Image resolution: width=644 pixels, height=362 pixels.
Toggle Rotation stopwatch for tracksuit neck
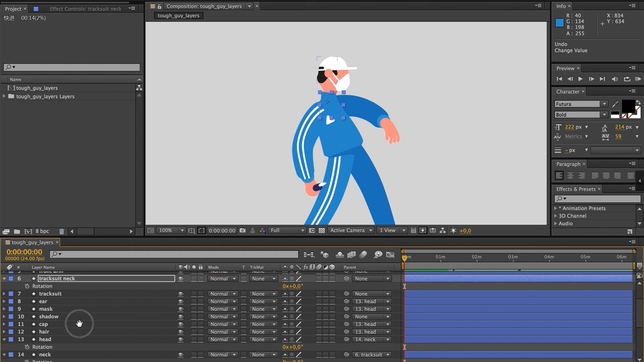[27, 286]
